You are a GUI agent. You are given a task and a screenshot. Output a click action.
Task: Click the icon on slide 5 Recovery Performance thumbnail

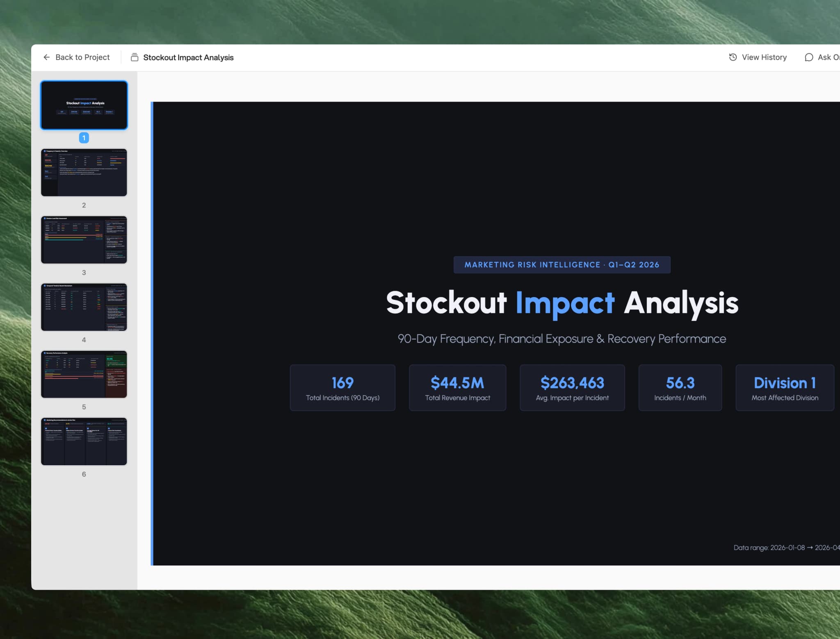point(45,353)
